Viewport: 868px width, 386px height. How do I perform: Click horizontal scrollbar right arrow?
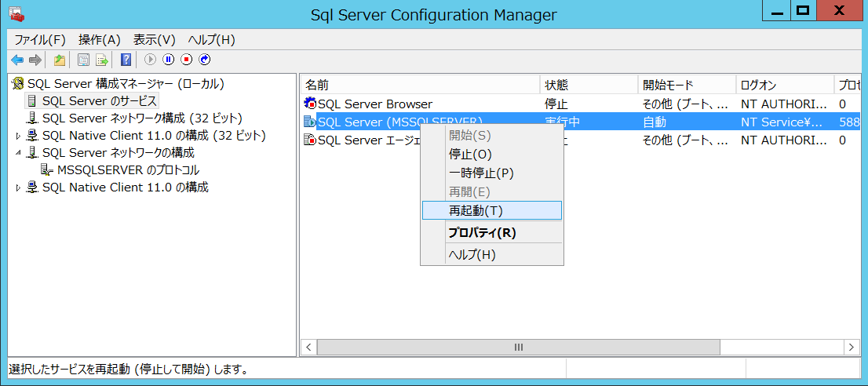click(x=852, y=348)
